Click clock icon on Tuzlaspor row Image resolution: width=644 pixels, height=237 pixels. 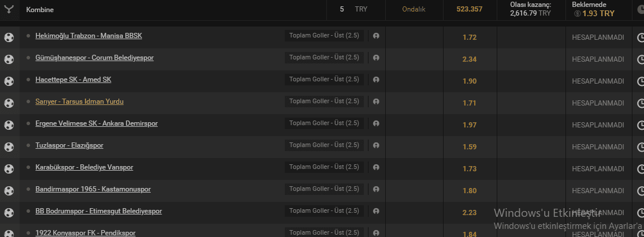[641, 147]
